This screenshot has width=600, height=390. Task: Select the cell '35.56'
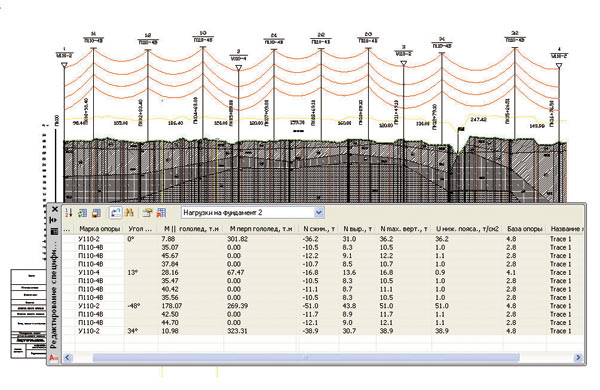[x=170, y=298]
